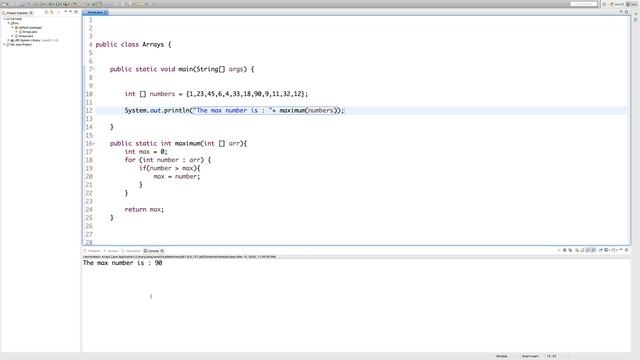Switch to the Java perspective button

tap(631, 4)
